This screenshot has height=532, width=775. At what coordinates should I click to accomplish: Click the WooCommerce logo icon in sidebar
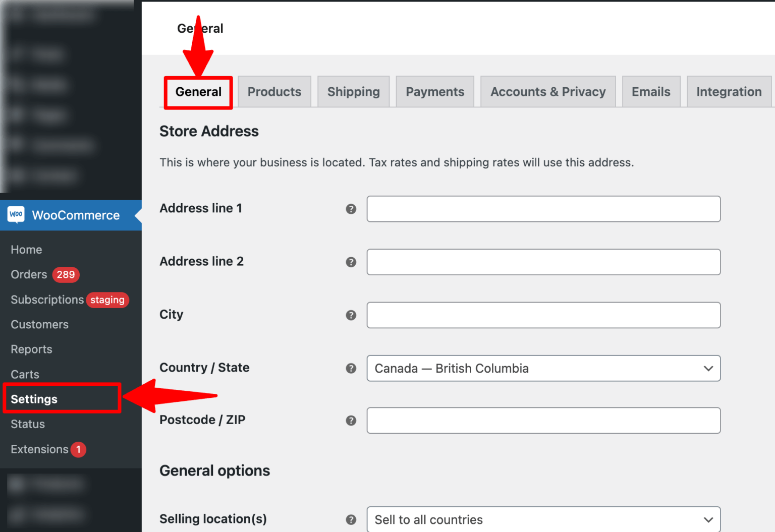(16, 215)
